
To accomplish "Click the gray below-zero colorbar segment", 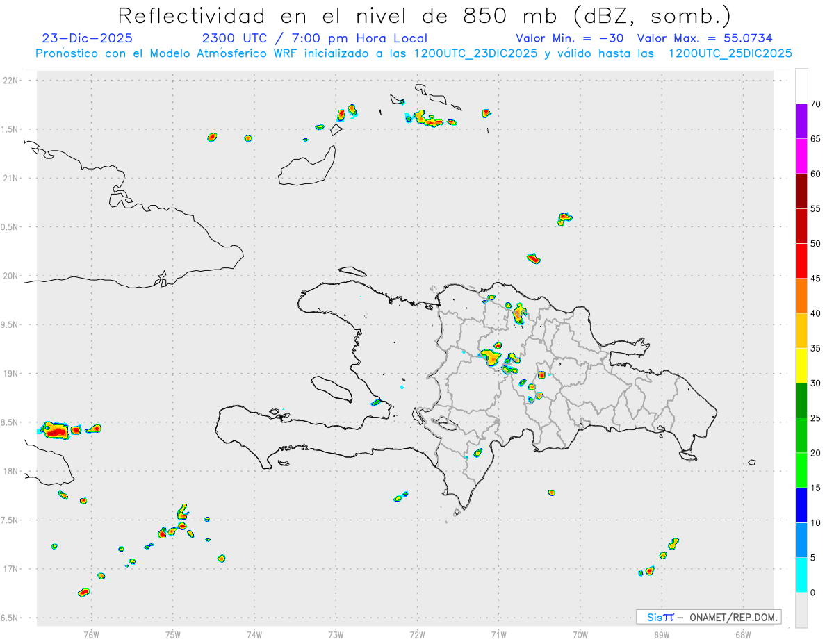I will [801, 610].
